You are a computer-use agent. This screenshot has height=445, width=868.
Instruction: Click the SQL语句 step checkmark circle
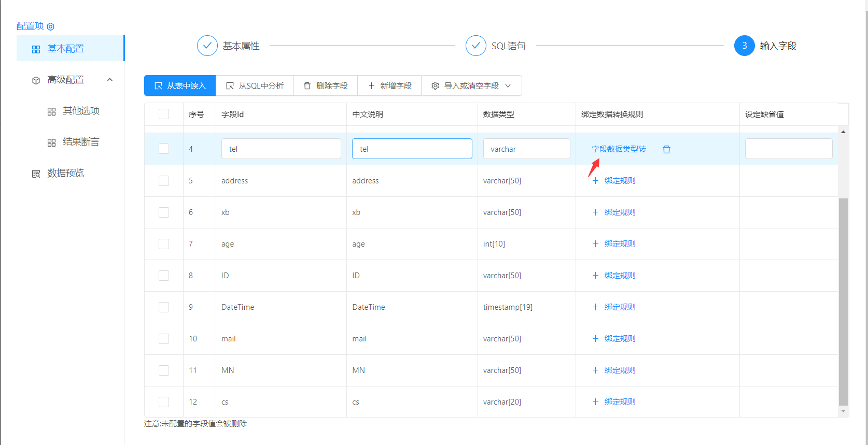pos(475,46)
